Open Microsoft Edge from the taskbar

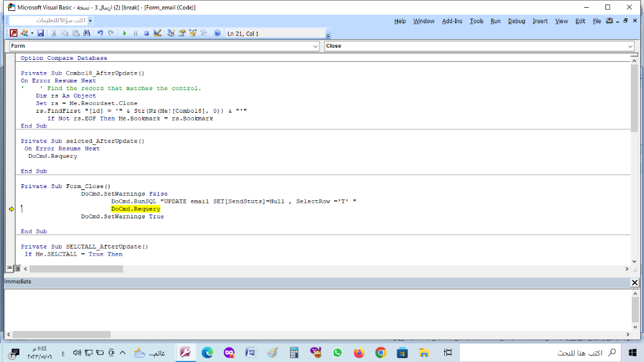[207, 352]
